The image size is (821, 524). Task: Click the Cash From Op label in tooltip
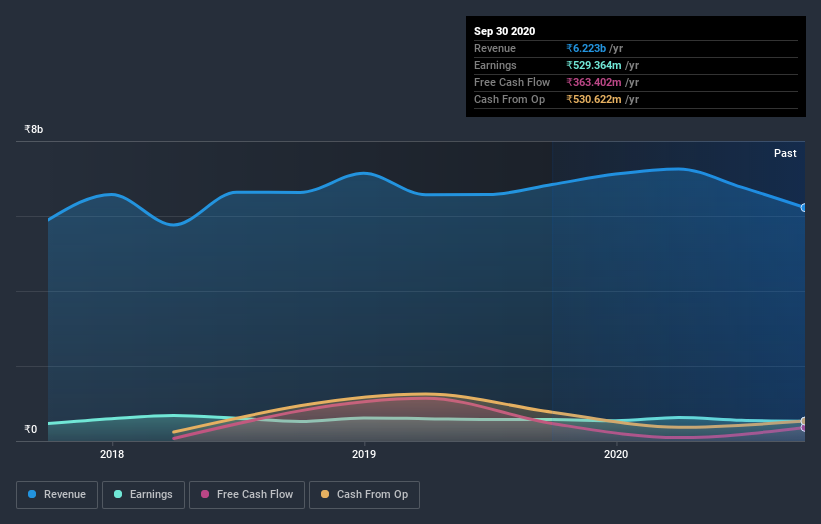[509, 99]
